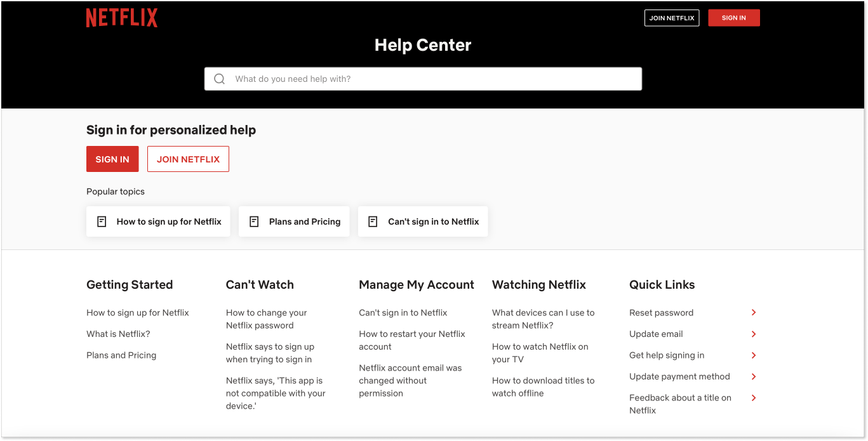868x441 pixels.
Task: Open 'How to restart your Netflix account' link
Action: click(x=412, y=340)
